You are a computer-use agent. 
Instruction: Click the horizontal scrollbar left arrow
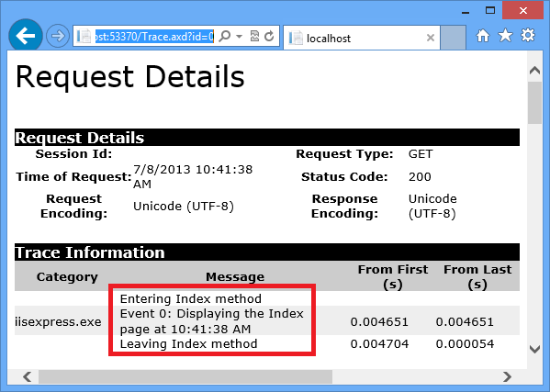tap(27, 377)
